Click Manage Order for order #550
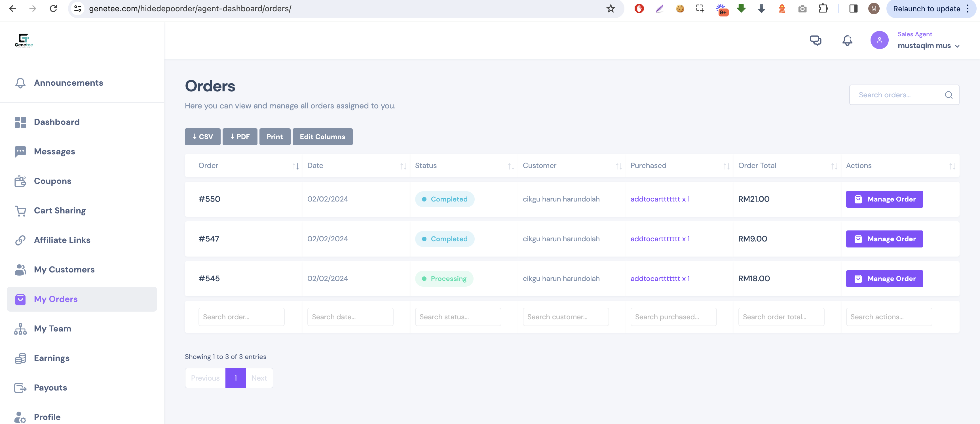This screenshot has height=424, width=980. 884,199
